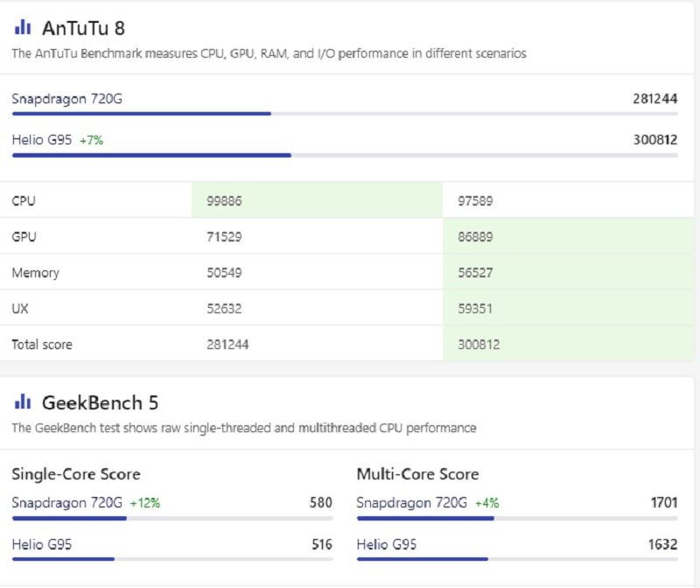The width and height of the screenshot is (700, 588).
Task: Click the Total score 300812 cell
Action: pos(479,345)
